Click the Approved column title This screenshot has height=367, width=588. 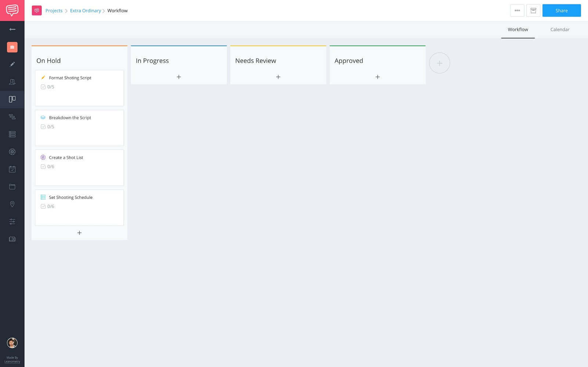point(349,61)
